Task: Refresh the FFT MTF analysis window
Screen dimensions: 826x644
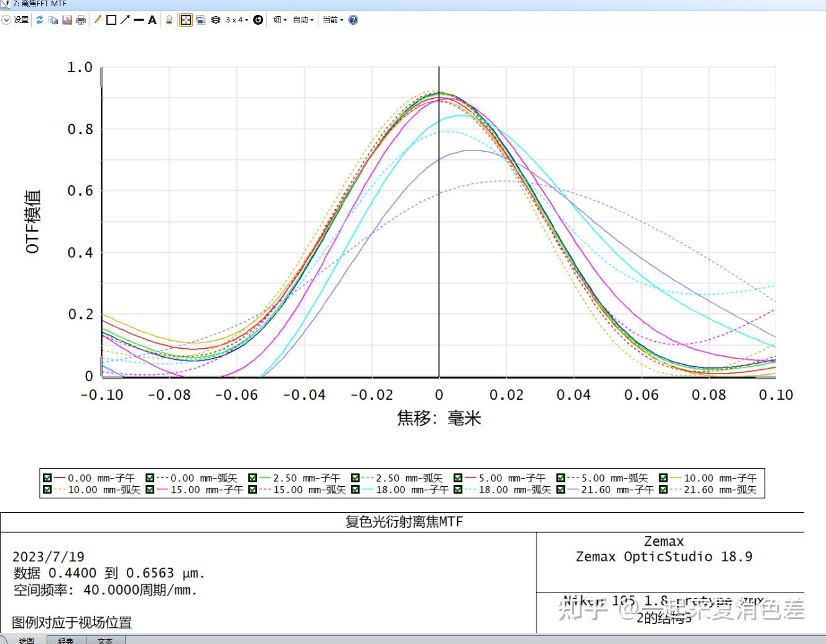Action: (40, 20)
